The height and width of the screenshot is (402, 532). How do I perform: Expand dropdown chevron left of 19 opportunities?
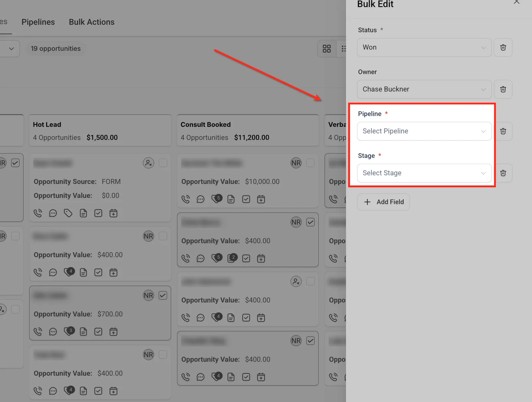[11, 49]
